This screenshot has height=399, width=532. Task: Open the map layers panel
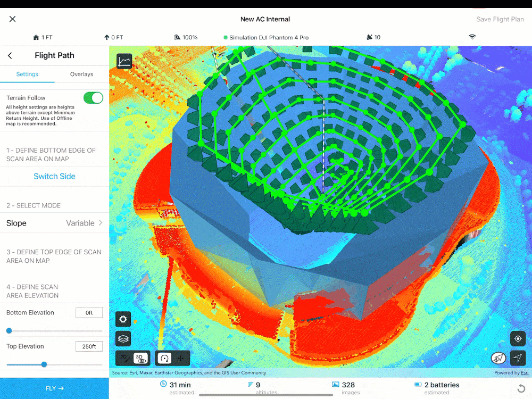pyautogui.click(x=123, y=338)
